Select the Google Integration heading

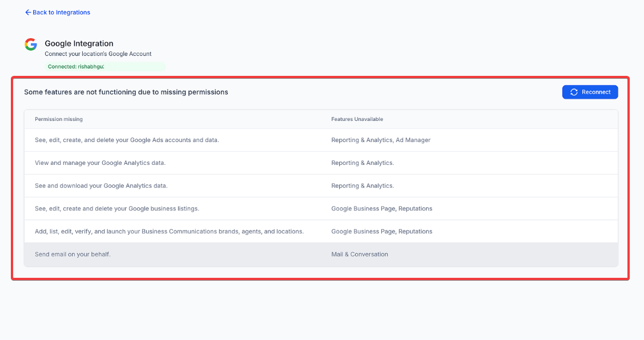pyautogui.click(x=79, y=43)
